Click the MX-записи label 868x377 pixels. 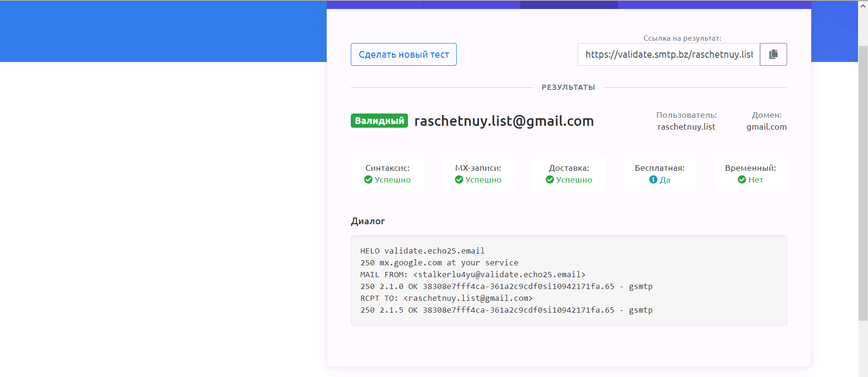click(478, 168)
